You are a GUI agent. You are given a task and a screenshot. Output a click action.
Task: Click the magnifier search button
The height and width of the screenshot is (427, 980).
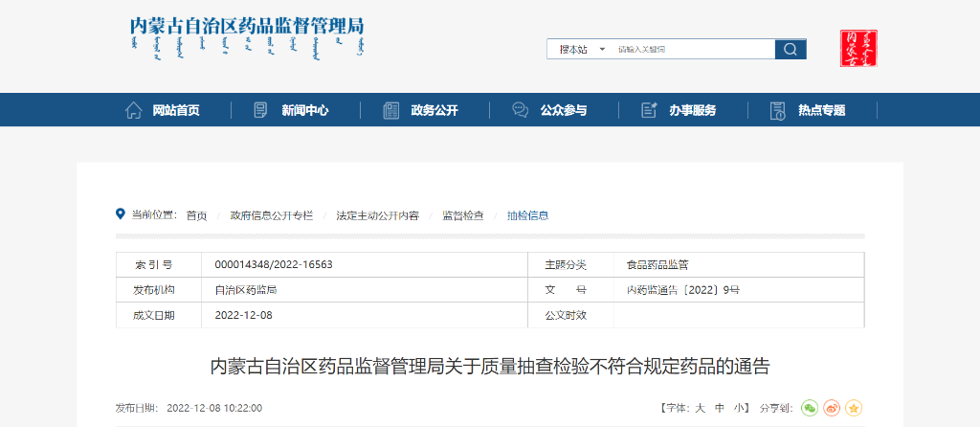[791, 49]
